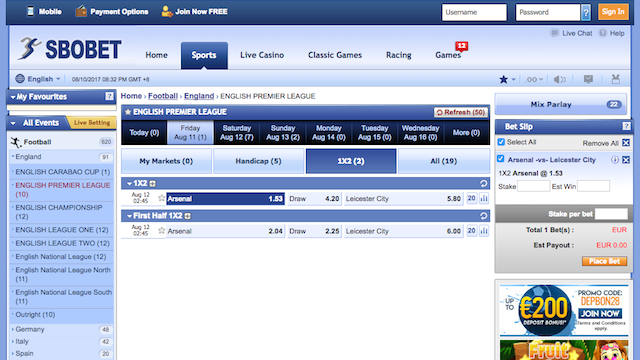Open the favourites star icon in toolbar
The width and height of the screenshot is (640, 360).
click(504, 79)
